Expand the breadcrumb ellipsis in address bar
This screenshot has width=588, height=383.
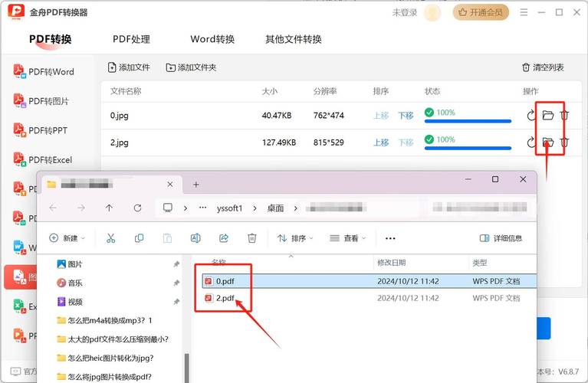tap(202, 208)
